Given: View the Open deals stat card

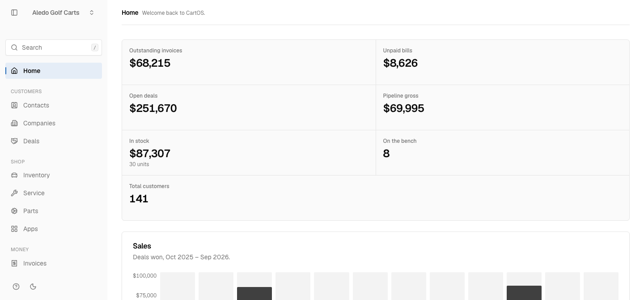Looking at the screenshot, I should [x=249, y=107].
